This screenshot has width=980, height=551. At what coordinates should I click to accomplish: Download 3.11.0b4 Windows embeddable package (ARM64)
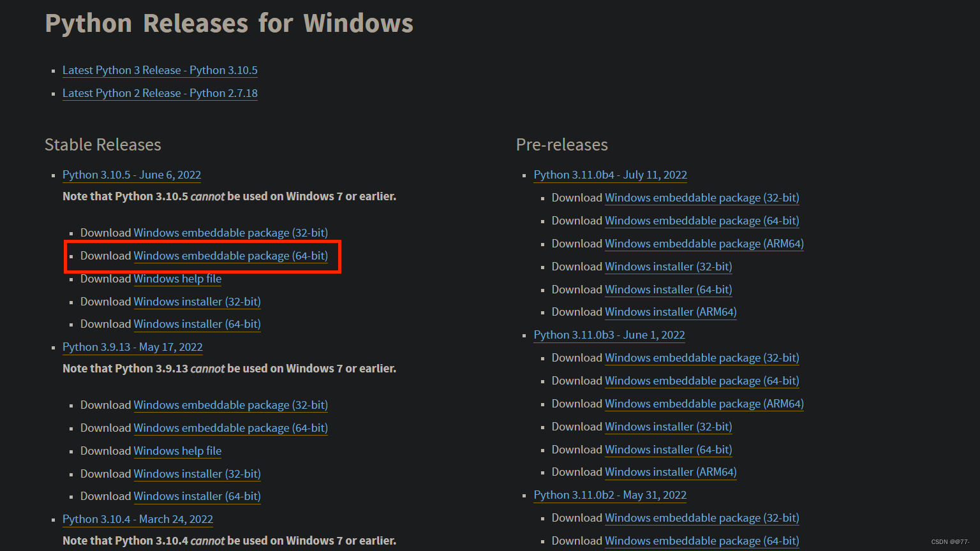click(704, 244)
